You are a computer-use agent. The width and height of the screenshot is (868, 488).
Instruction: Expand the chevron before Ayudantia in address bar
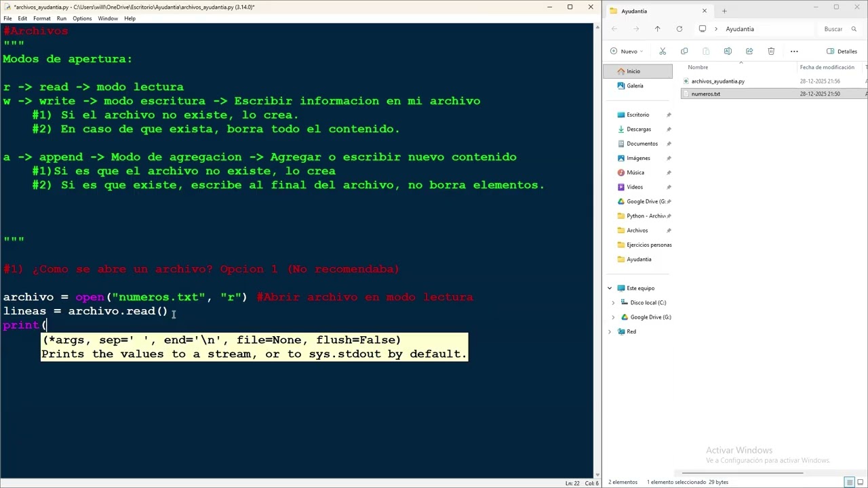(x=715, y=29)
